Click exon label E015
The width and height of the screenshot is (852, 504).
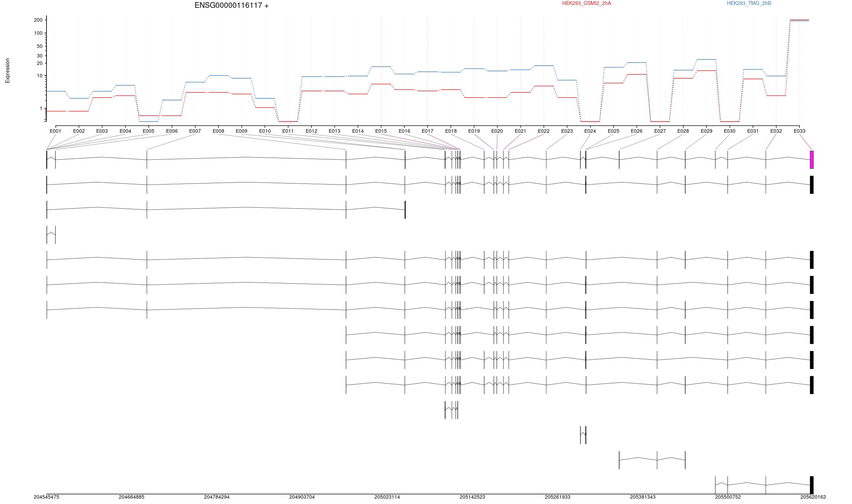[x=381, y=131]
